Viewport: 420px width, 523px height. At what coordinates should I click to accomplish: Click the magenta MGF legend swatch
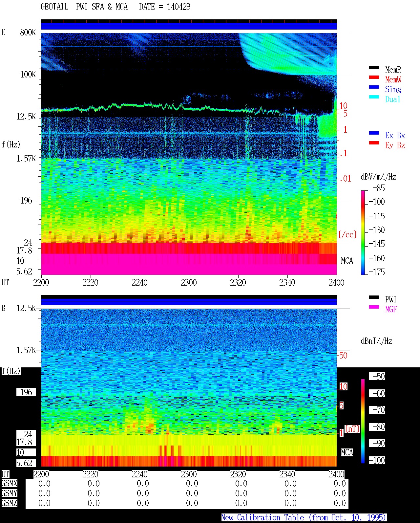(374, 307)
